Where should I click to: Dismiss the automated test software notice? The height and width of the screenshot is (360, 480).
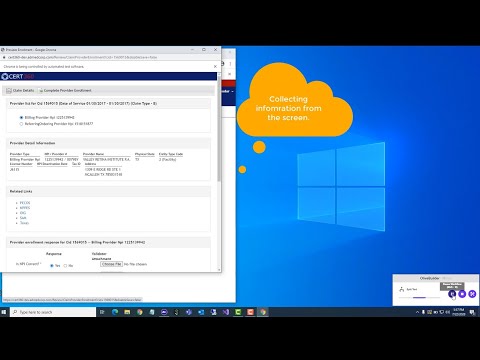click(215, 66)
